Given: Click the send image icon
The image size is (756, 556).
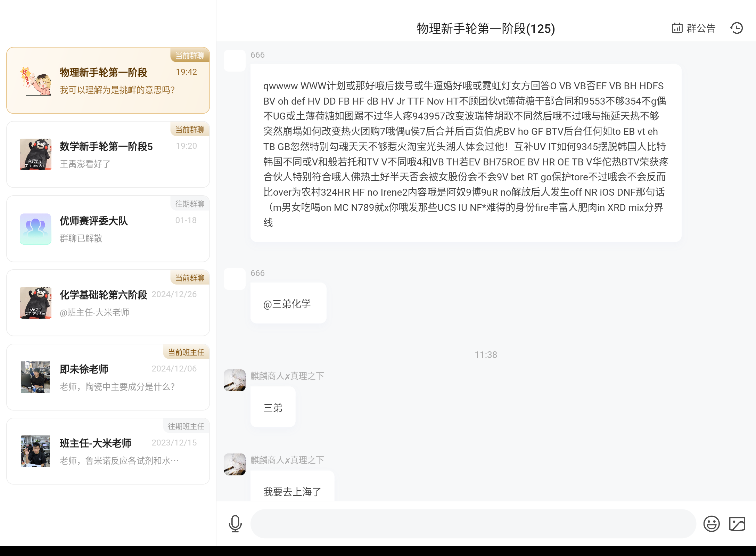Looking at the screenshot, I should point(737,524).
